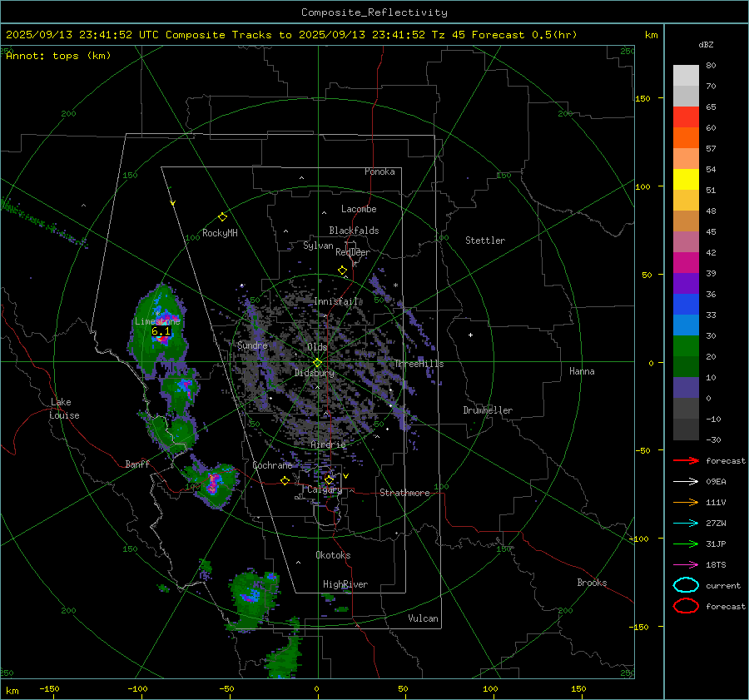The image size is (749, 700).
Task: Click the purple 39-36 dBZ color swatch
Action: [686, 284]
